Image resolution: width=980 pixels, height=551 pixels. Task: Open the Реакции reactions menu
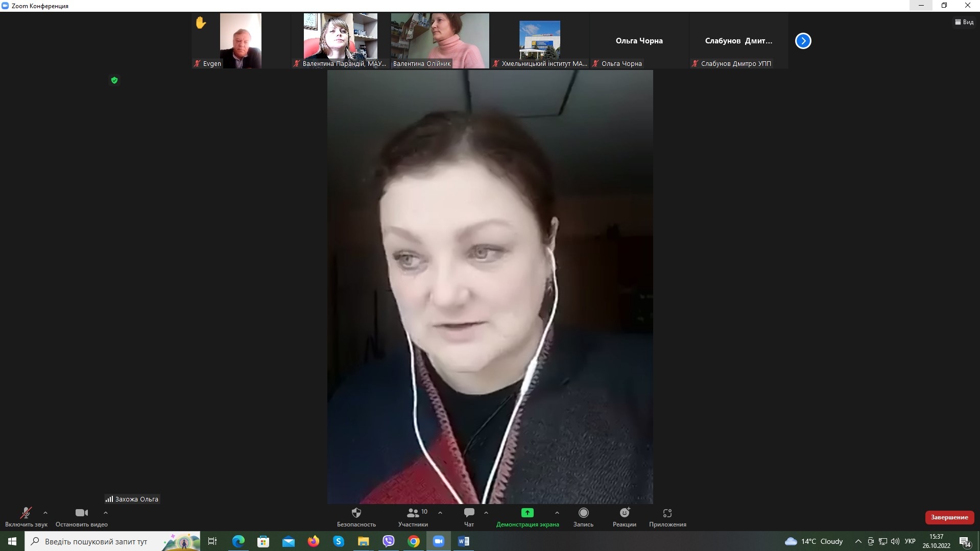tap(625, 517)
